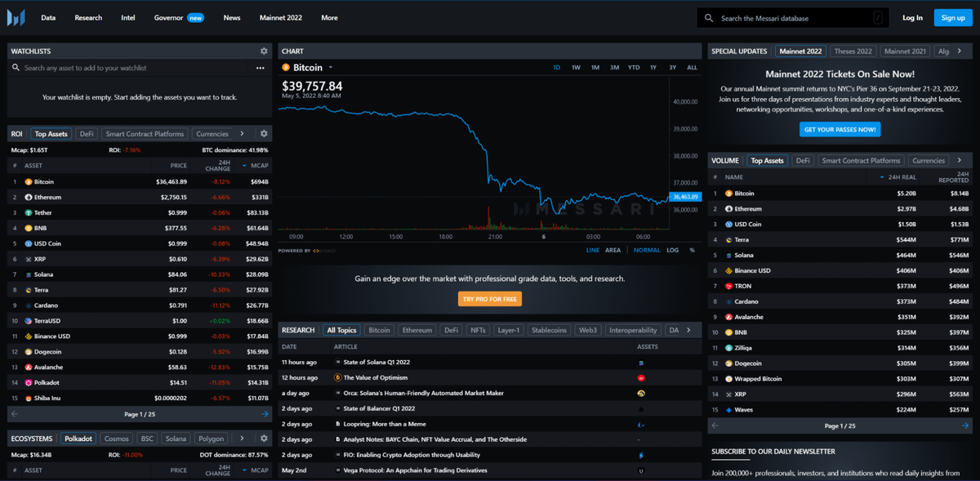Image resolution: width=980 pixels, height=481 pixels.
Task: Open the Bitcoin asset dropdown in chart
Action: [331, 68]
